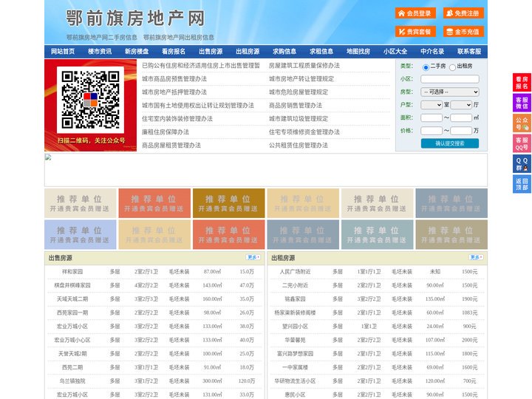Open the 金币充值 coin recharge button
532x399 pixels.
[463, 32]
